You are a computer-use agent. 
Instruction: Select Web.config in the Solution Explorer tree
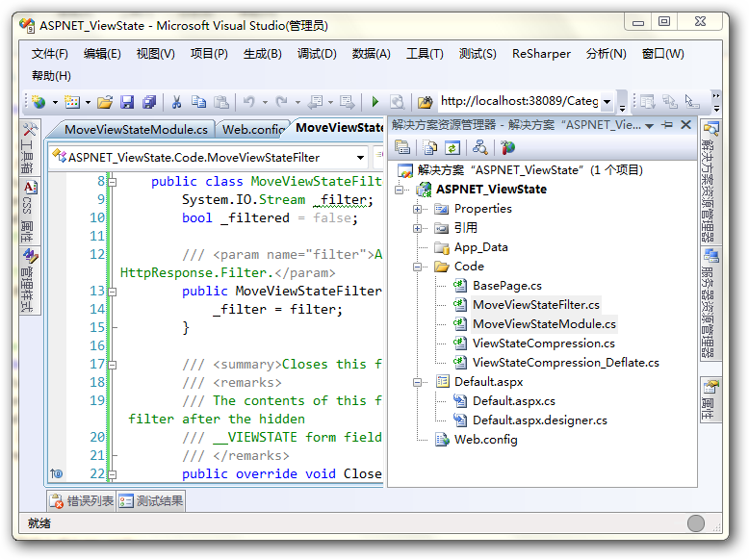click(x=485, y=439)
